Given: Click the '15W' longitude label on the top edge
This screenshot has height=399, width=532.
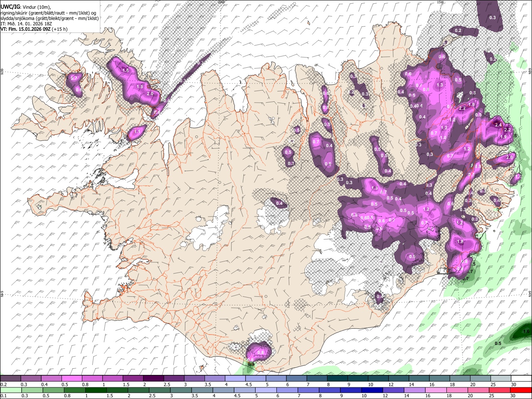Looking at the screenshot, I should [x=441, y=2].
